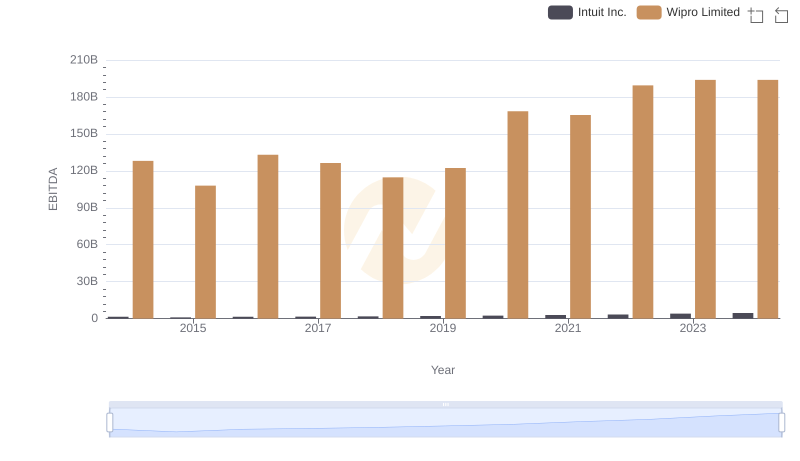Click the 2023 x-axis label
This screenshot has width=800, height=461.
pyautogui.click(x=693, y=328)
